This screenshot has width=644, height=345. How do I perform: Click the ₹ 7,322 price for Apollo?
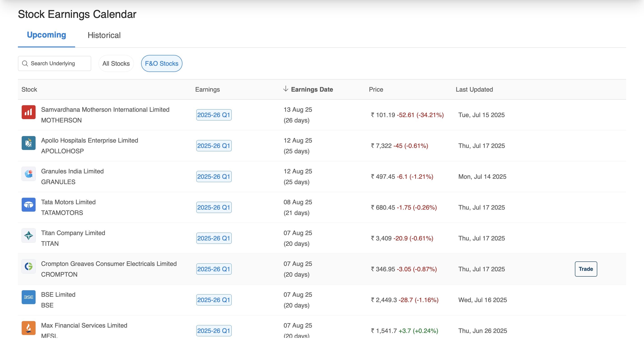click(x=381, y=146)
